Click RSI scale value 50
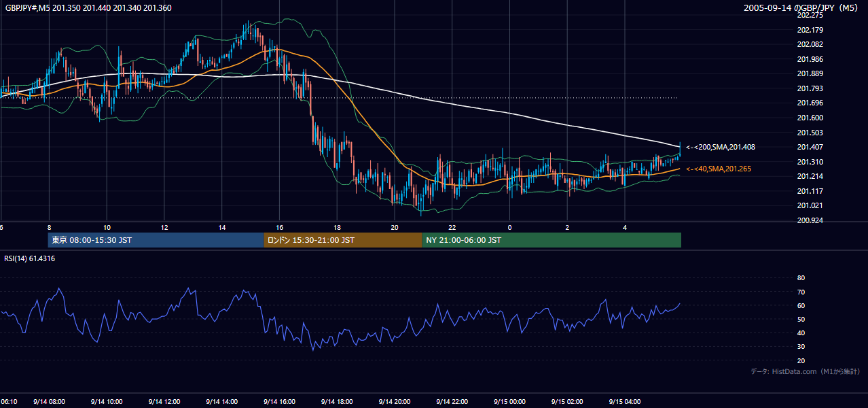The image size is (868, 408). point(801,319)
